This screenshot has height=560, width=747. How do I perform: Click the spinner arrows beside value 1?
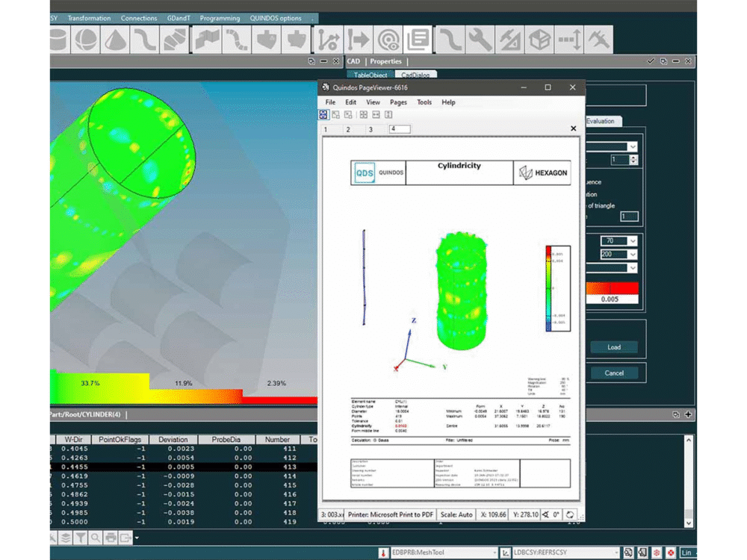[633, 160]
